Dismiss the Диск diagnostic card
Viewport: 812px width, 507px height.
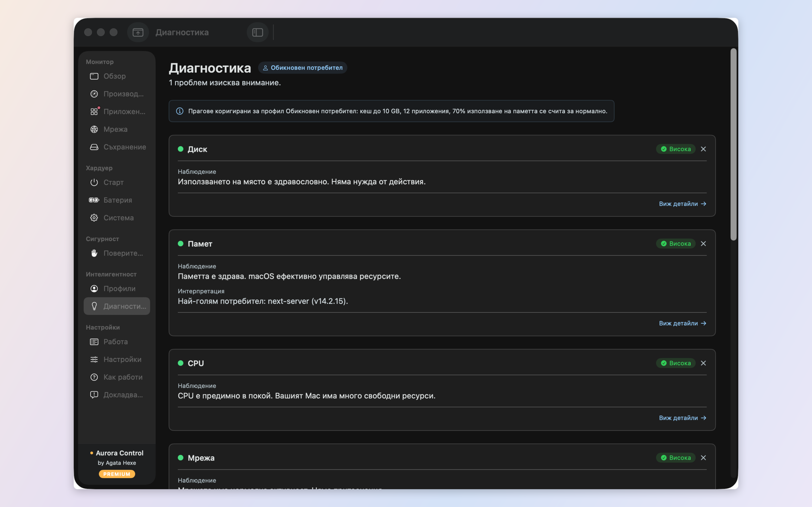pos(703,149)
